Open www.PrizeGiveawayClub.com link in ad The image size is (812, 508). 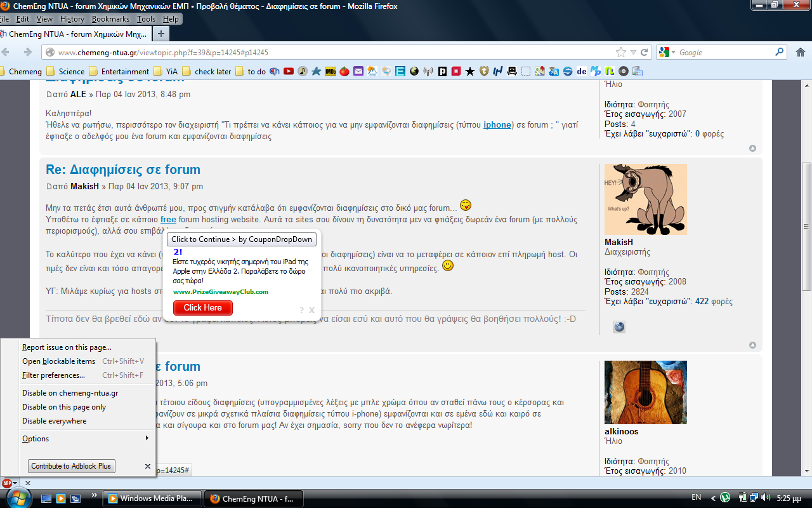[x=221, y=292]
